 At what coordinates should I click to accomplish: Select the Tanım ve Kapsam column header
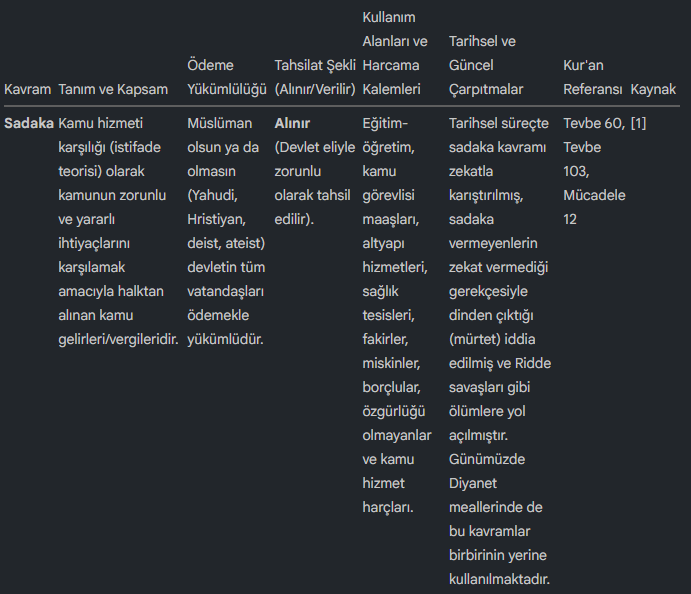click(x=115, y=89)
